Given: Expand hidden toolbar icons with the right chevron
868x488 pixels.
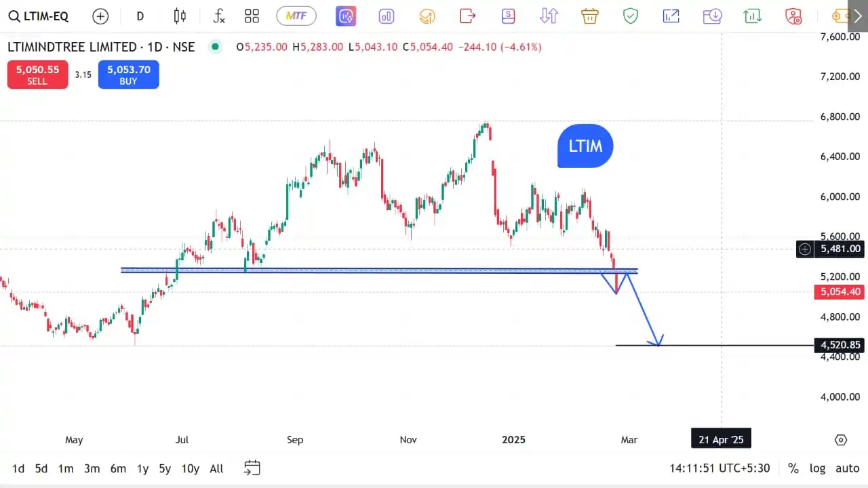Looking at the screenshot, I should pos(857,16).
